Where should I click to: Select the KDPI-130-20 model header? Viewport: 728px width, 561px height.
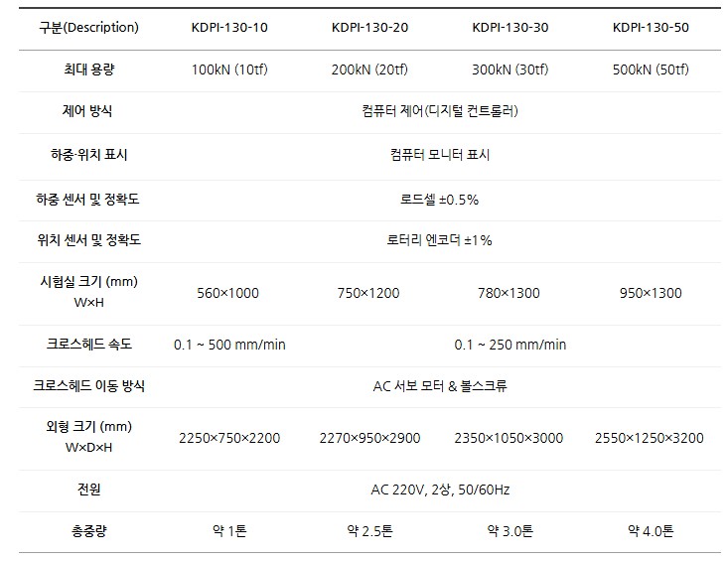(369, 27)
